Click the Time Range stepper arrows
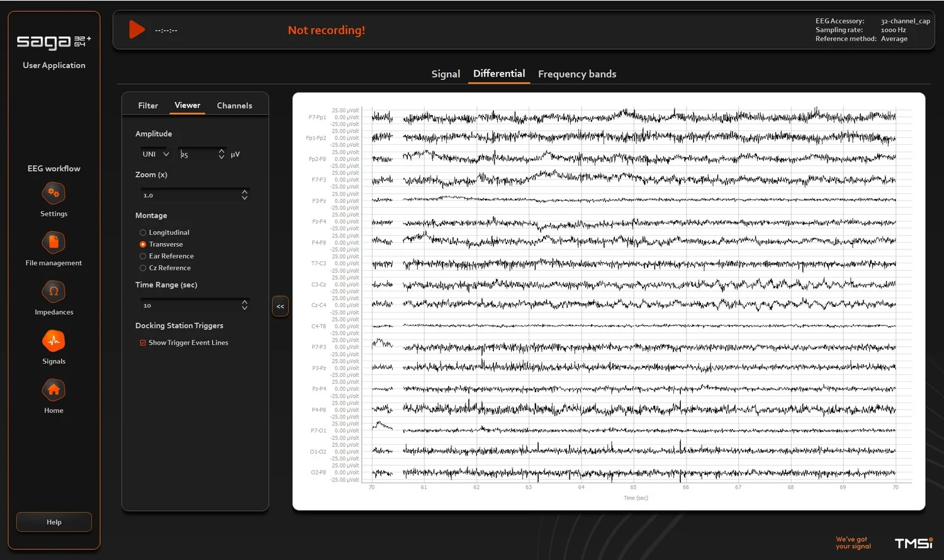The width and height of the screenshot is (944, 560). pyautogui.click(x=245, y=305)
